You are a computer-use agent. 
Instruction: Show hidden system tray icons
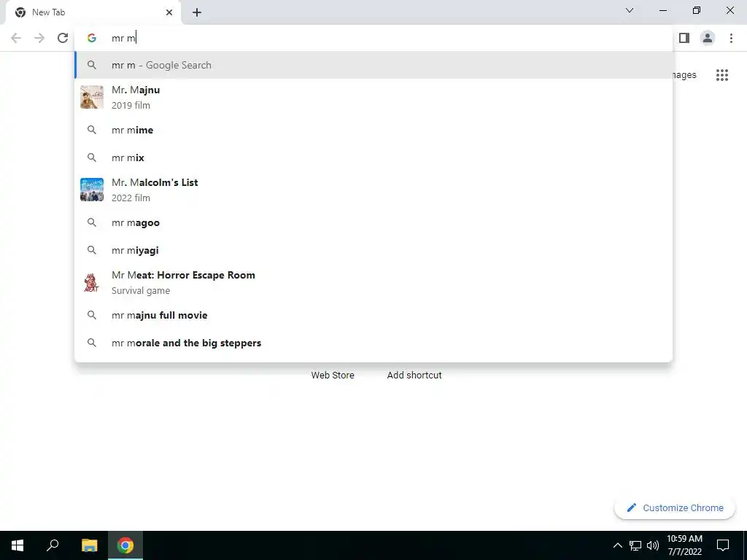(617, 545)
